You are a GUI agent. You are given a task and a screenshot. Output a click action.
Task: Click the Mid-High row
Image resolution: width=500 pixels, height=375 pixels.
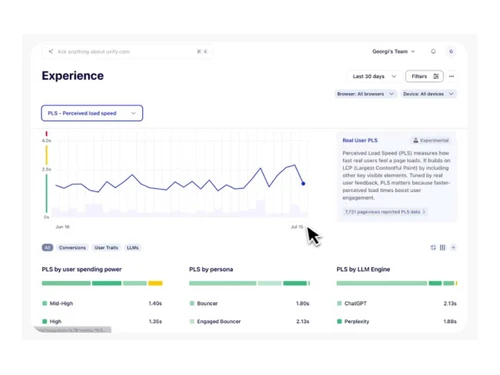(x=102, y=303)
